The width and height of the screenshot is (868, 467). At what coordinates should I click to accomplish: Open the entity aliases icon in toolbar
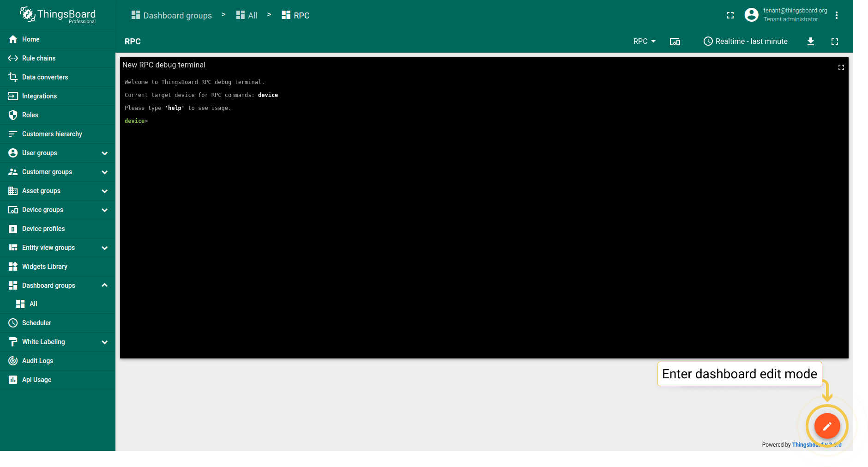[x=675, y=42]
